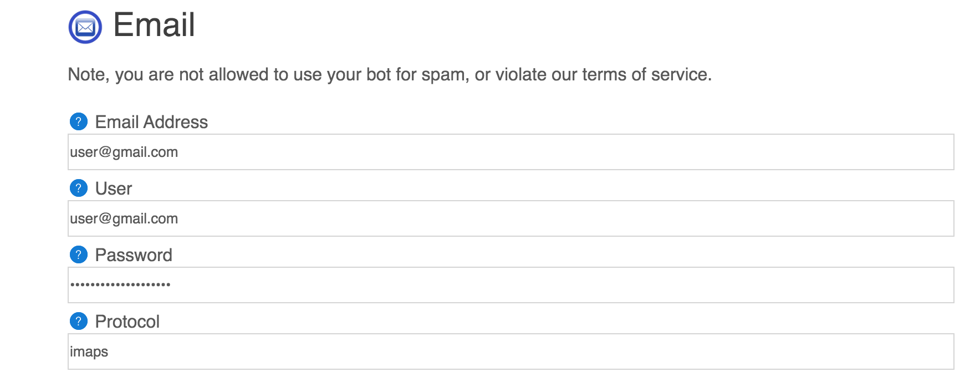Click the question mark icon beside Password
Viewport: 980px width, 377px height.
tap(79, 254)
